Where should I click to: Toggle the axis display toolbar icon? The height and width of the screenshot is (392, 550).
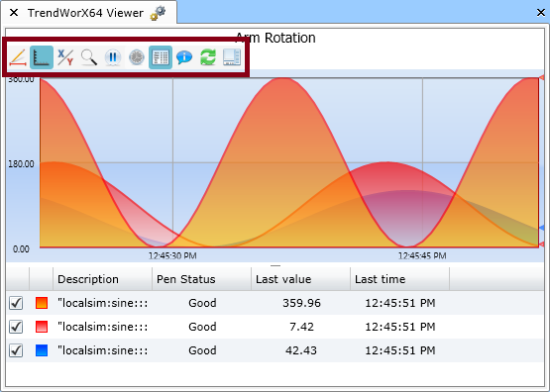click(42, 57)
